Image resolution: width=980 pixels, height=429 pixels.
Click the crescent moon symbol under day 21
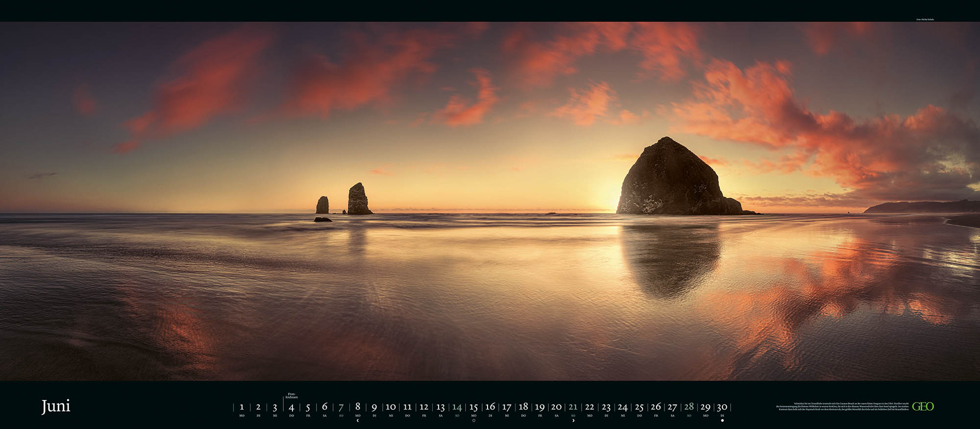click(x=573, y=420)
